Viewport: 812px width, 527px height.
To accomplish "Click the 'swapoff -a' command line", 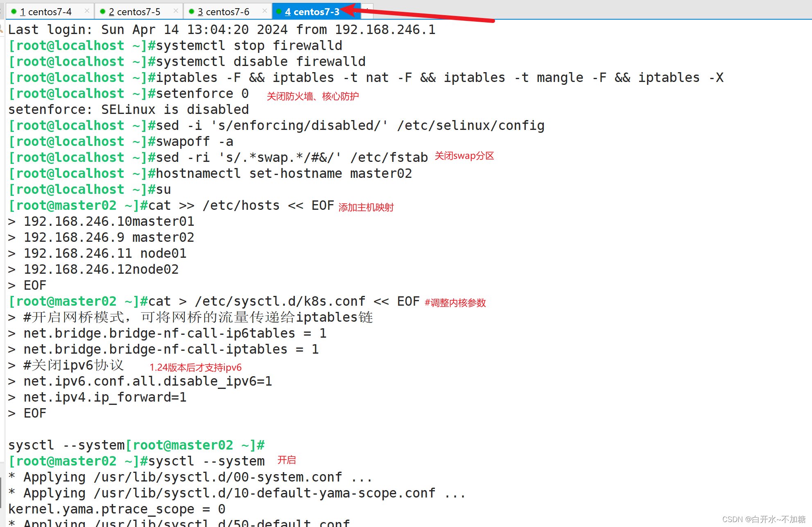I will 121,141.
